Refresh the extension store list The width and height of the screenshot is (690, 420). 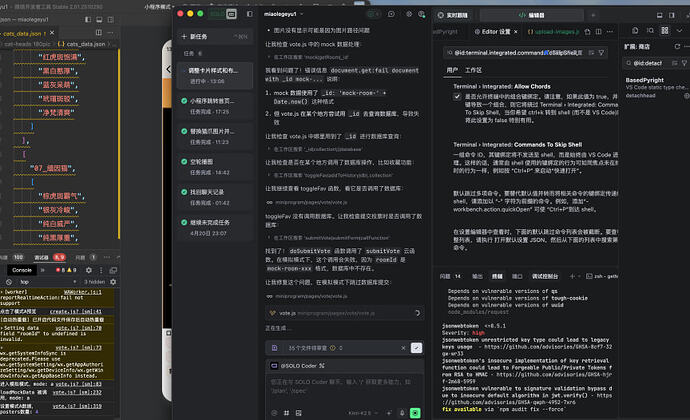coord(677,46)
